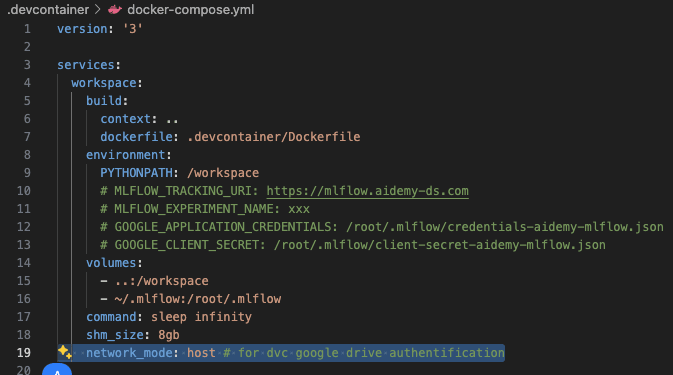Image resolution: width=673 pixels, height=375 pixels.
Task: Click line number 10 in the gutter
Action: (24, 191)
